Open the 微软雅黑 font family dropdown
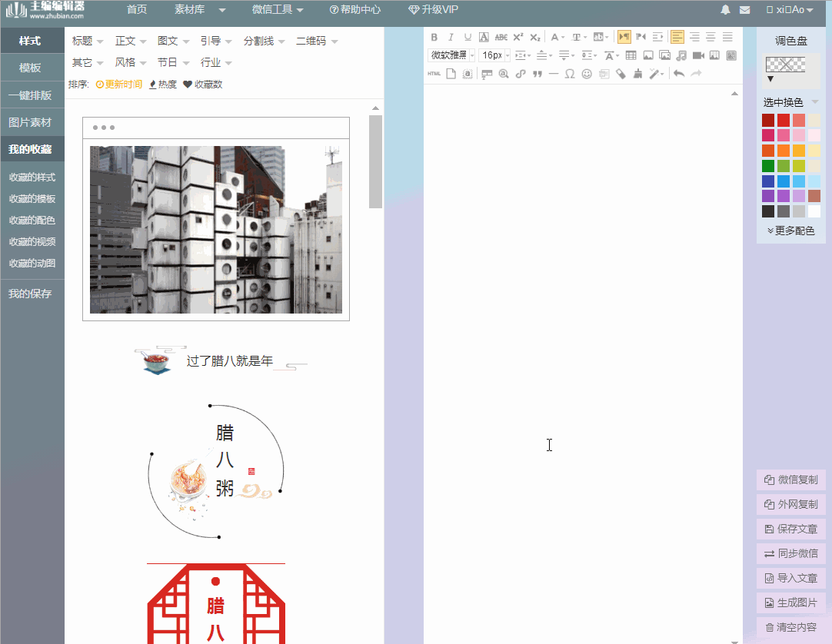 (450, 55)
